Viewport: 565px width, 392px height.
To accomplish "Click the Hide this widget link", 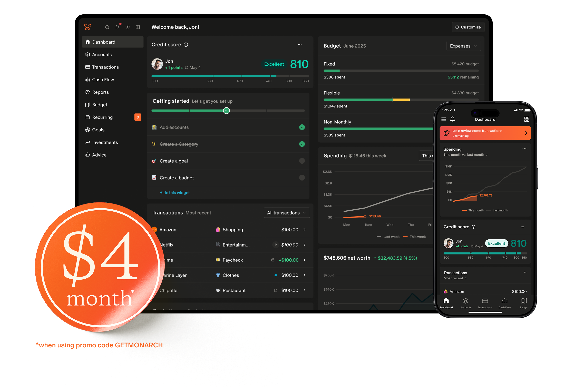I will pyautogui.click(x=174, y=193).
